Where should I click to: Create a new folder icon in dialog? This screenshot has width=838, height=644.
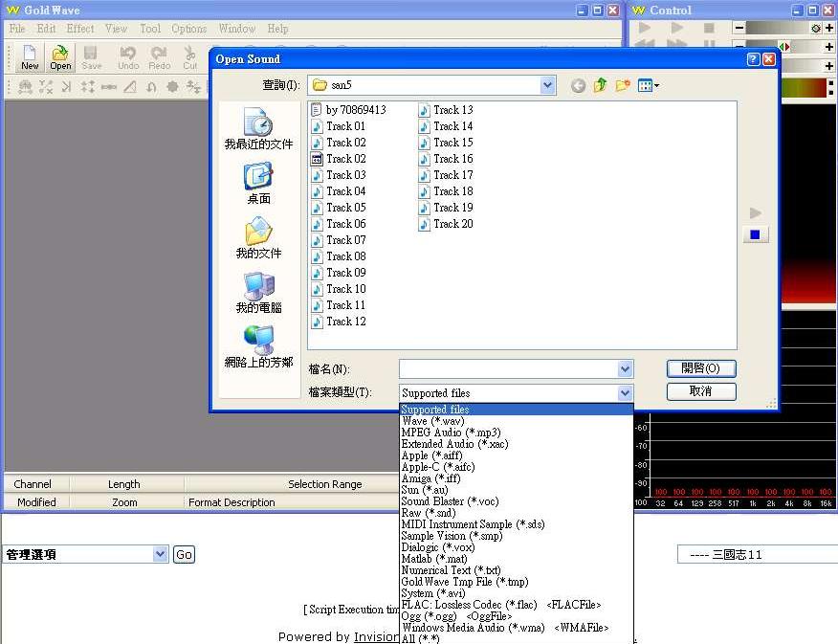[x=623, y=85]
